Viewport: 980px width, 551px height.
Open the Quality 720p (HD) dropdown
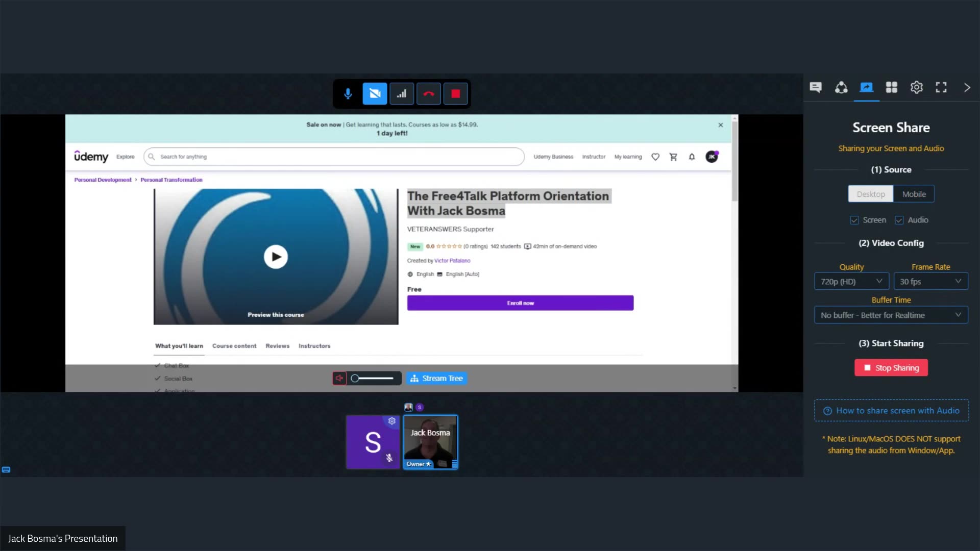(851, 282)
